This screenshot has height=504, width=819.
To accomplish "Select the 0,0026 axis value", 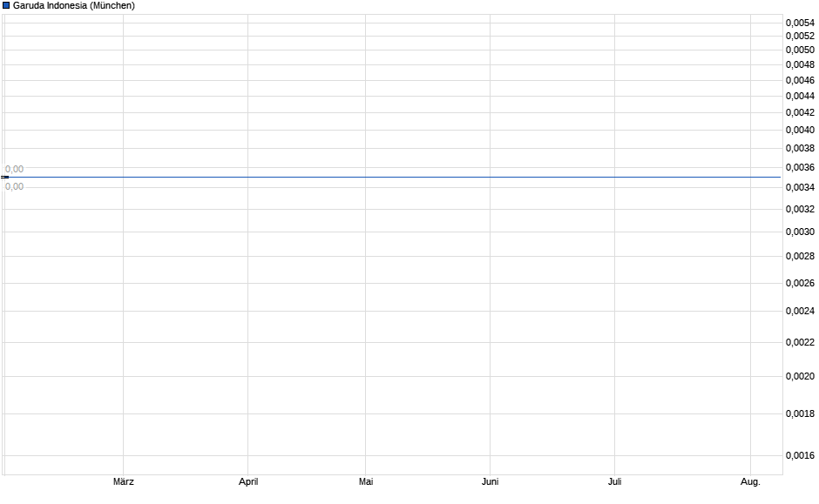I will click(x=800, y=283).
